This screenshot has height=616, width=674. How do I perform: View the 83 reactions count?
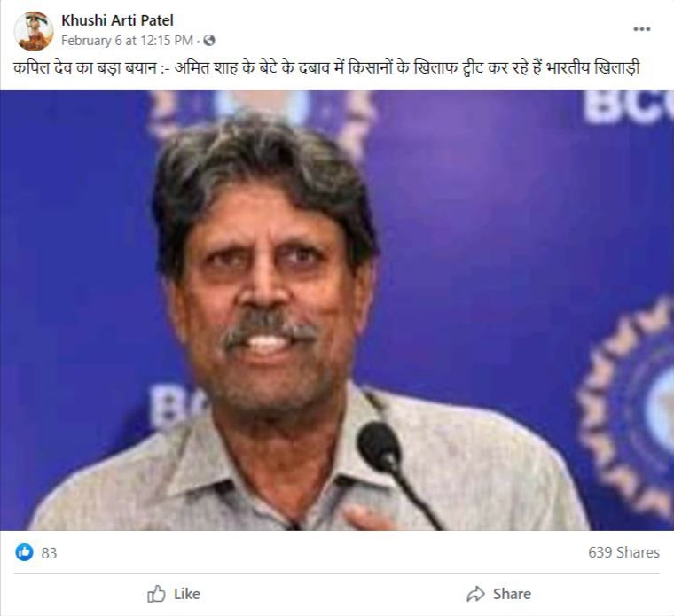coord(49,553)
